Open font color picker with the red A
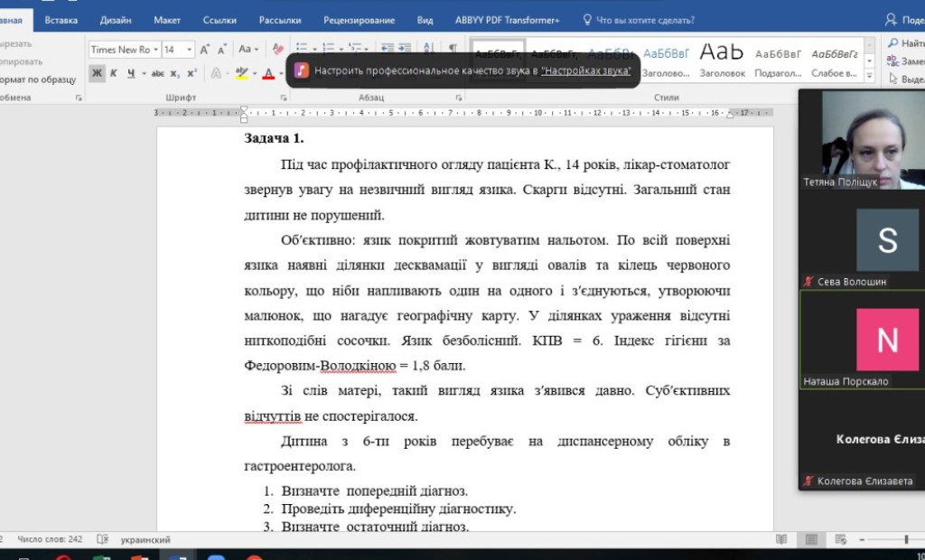 [x=268, y=73]
